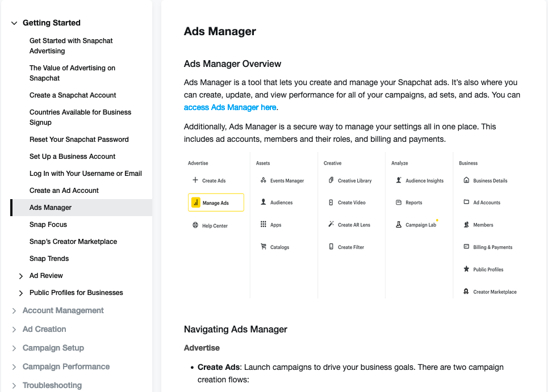The image size is (548, 392).
Task: Click the Create Filter phone icon
Action: 331,246
